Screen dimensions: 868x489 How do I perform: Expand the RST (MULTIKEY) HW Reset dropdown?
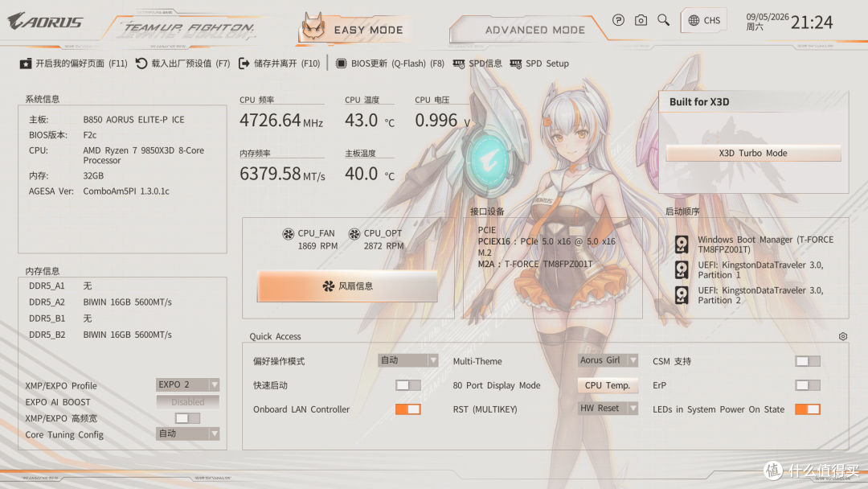(x=608, y=408)
